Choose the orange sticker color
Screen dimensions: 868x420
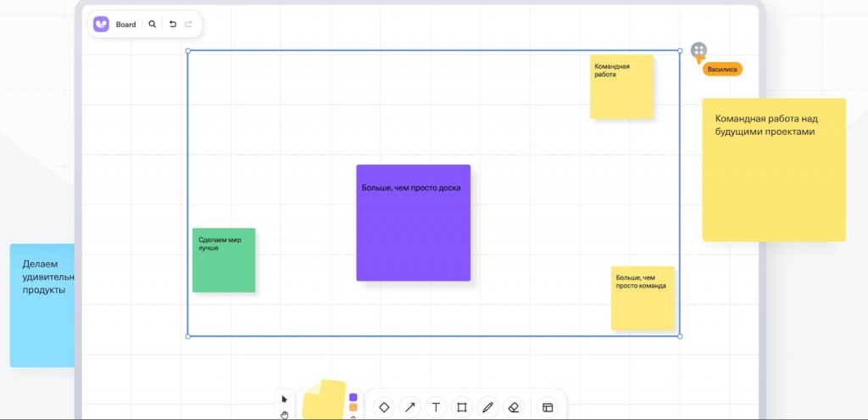tap(353, 407)
